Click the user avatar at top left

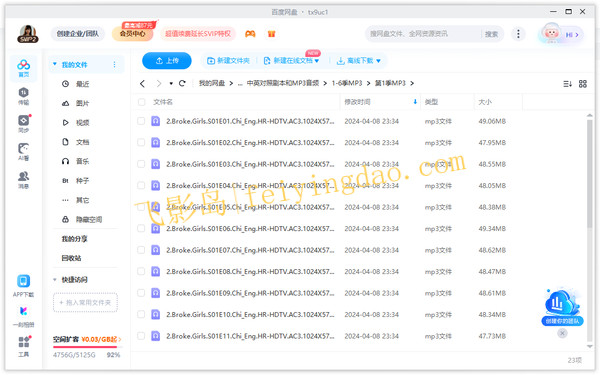pos(28,34)
